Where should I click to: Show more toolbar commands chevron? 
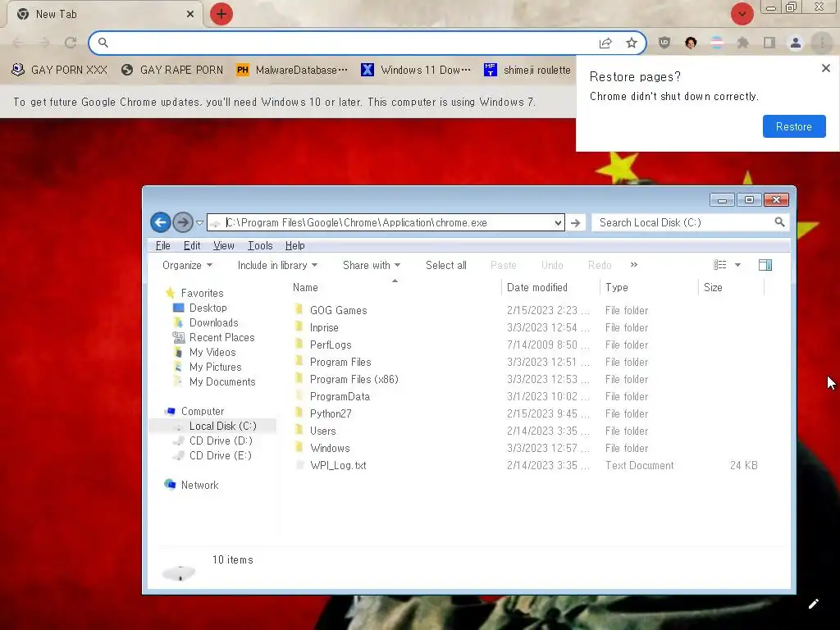coord(634,265)
